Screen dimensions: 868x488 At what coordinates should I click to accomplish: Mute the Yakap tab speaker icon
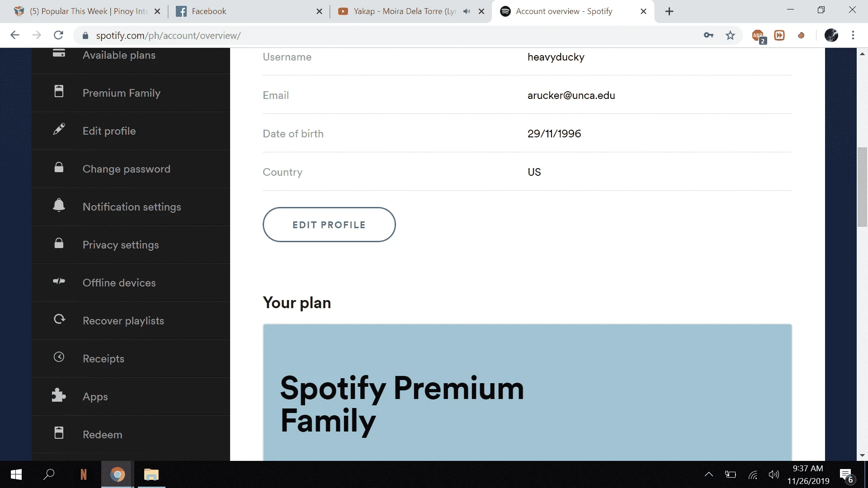467,11
